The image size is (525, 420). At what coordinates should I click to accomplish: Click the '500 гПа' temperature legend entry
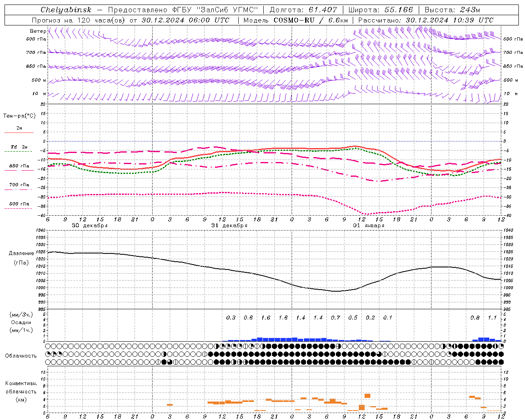click(19, 204)
